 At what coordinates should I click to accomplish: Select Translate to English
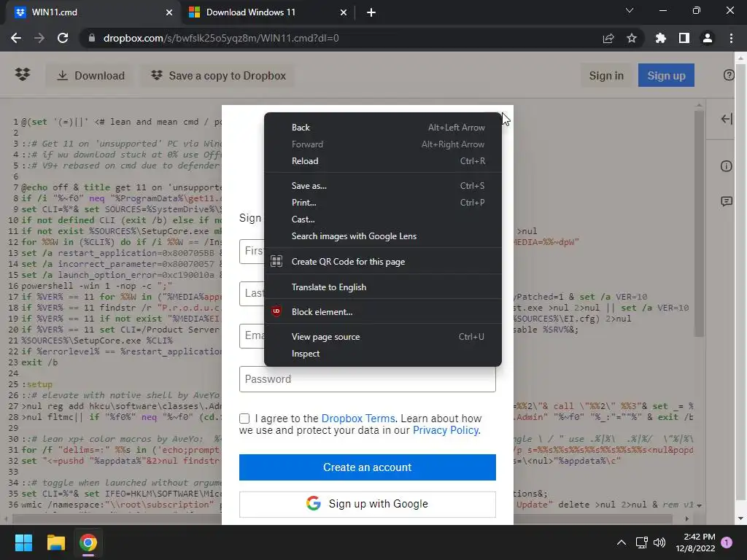382,287
